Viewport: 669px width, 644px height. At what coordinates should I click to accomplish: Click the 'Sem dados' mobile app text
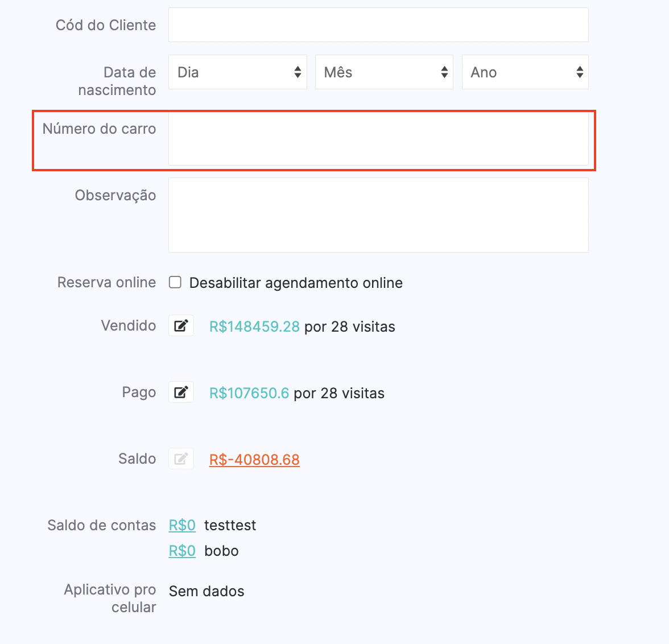(207, 591)
